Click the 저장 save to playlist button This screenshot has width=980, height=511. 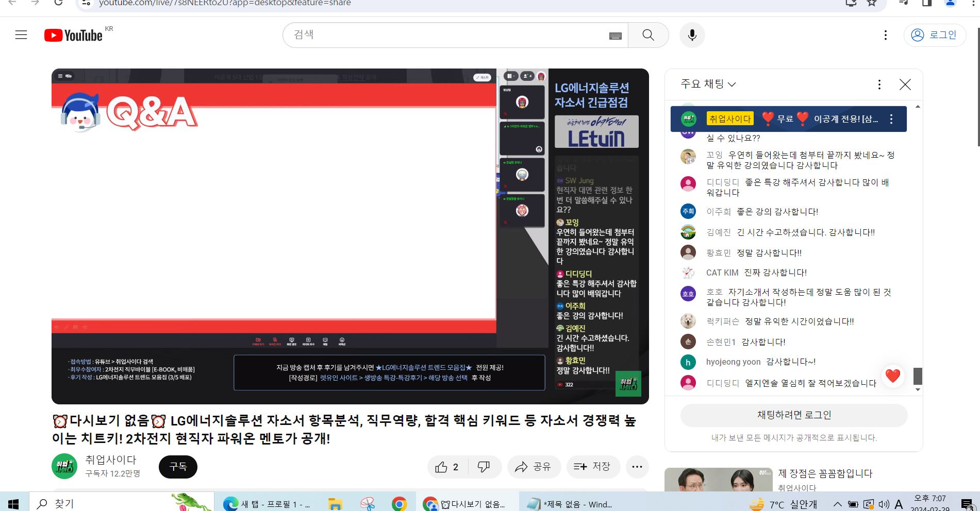(x=592, y=467)
